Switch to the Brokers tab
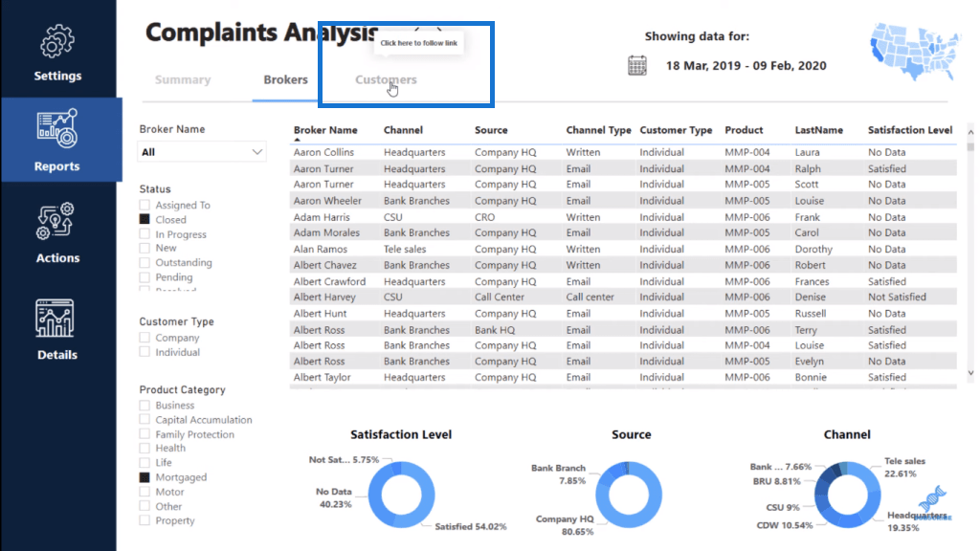 pos(285,79)
